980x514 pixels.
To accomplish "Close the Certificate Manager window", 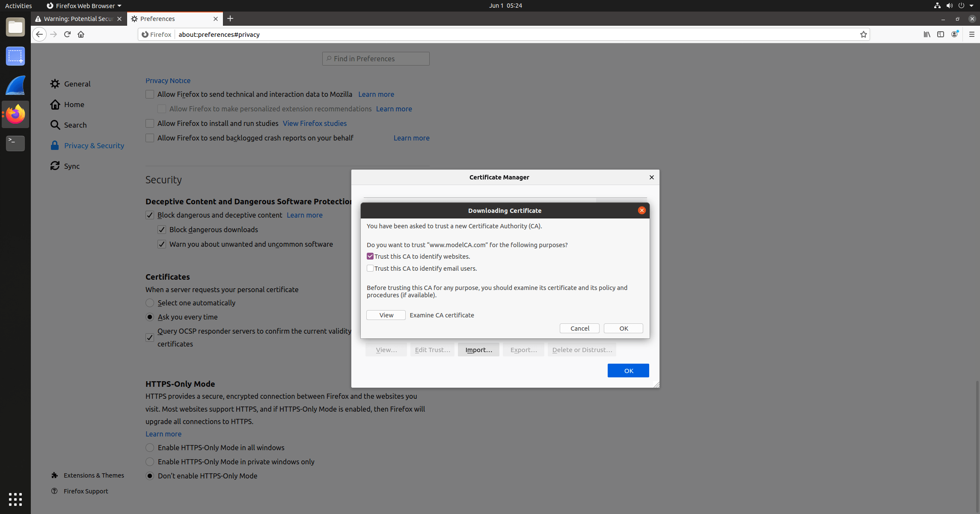I will coord(652,177).
